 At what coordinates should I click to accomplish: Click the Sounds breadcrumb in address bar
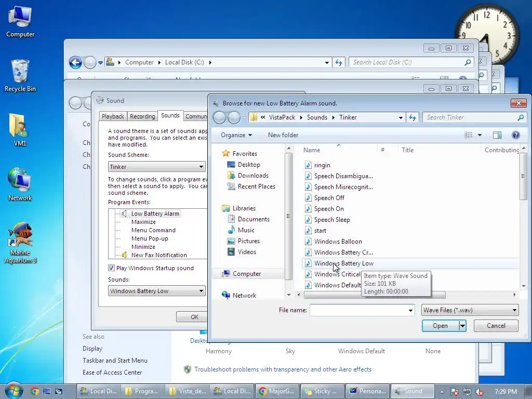pyautogui.click(x=317, y=117)
